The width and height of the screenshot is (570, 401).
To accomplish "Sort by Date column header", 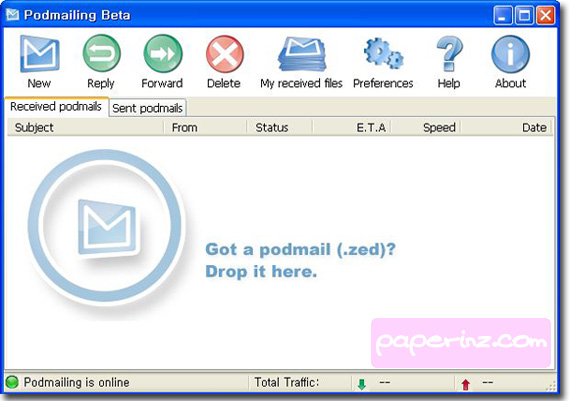I will (506, 128).
